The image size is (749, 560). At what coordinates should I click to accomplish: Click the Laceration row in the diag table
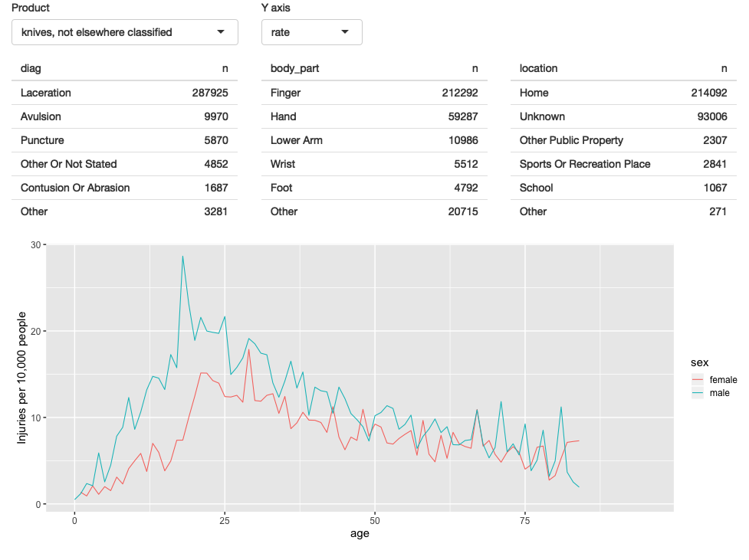[46, 93]
